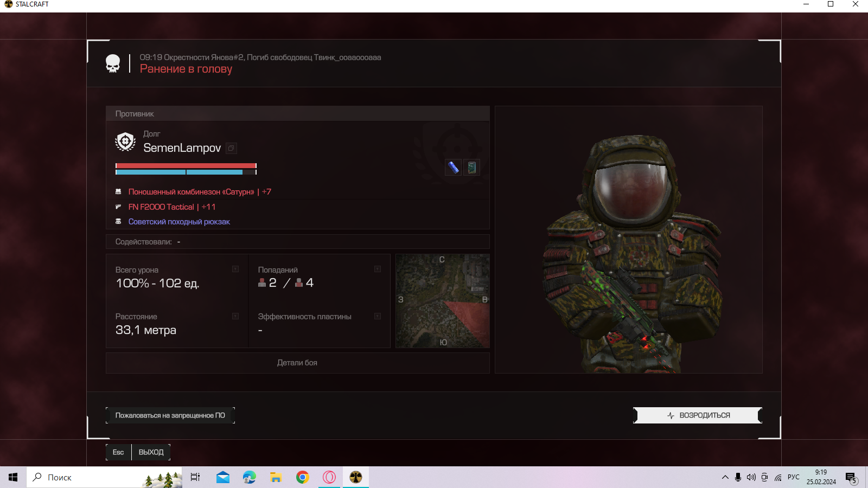Image resolution: width=868 pixels, height=488 pixels.
Task: Open Поношенный комбинезон «Сатурн» item link
Action: click(x=200, y=192)
